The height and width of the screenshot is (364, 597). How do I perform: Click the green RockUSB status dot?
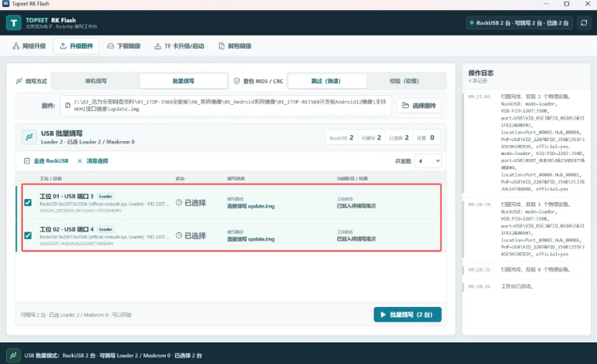coord(472,23)
